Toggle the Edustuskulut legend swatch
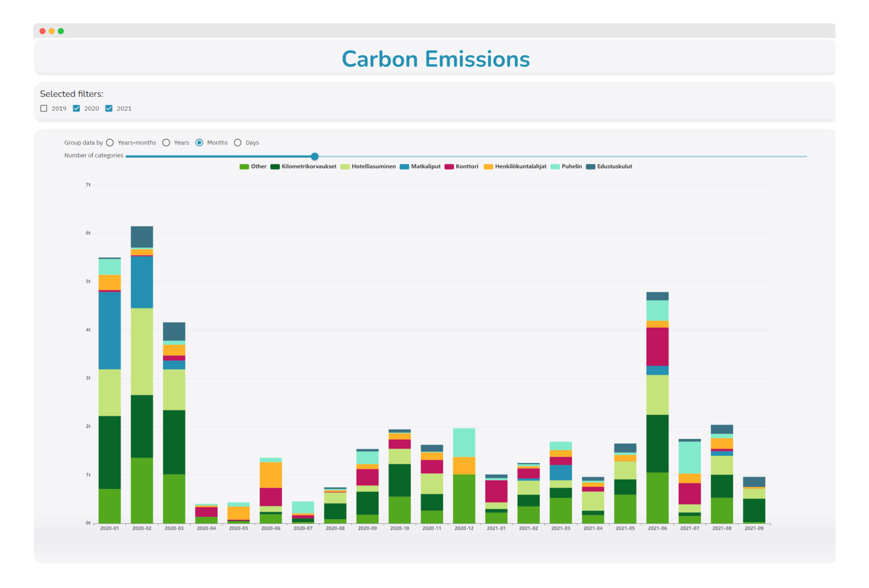This screenshot has width=869, height=588. pyautogui.click(x=591, y=167)
